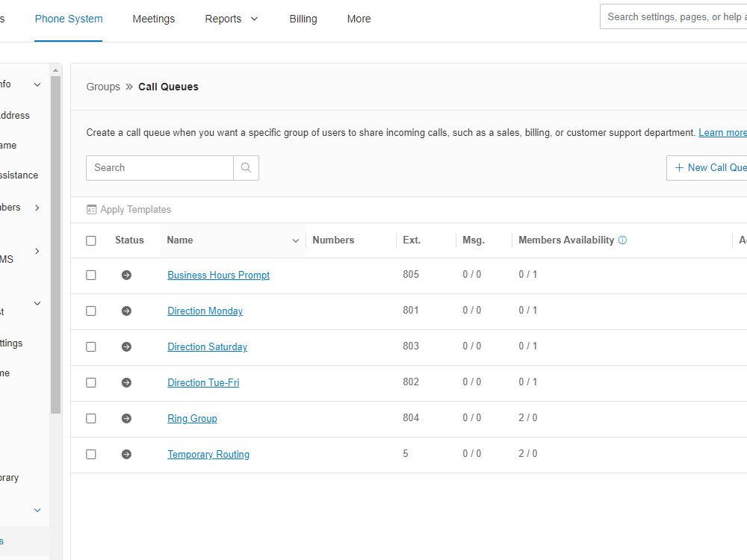Expand the Phone Numbers section in the sidebar
Screen dimensions: 747x560
coord(20,207)
